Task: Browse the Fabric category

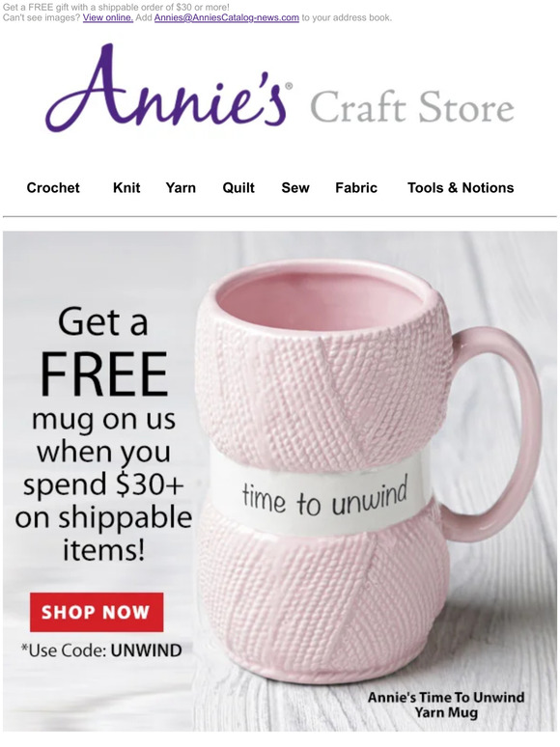Action: (356, 187)
